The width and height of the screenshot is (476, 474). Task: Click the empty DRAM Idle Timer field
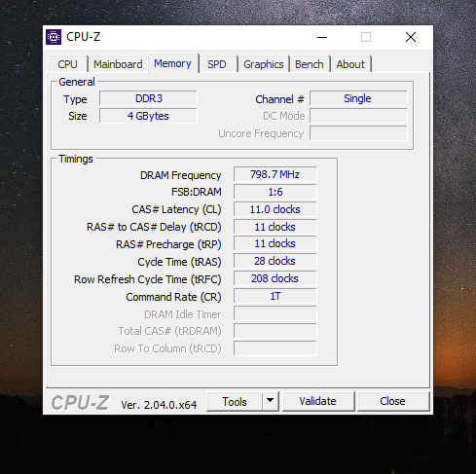pos(275,313)
